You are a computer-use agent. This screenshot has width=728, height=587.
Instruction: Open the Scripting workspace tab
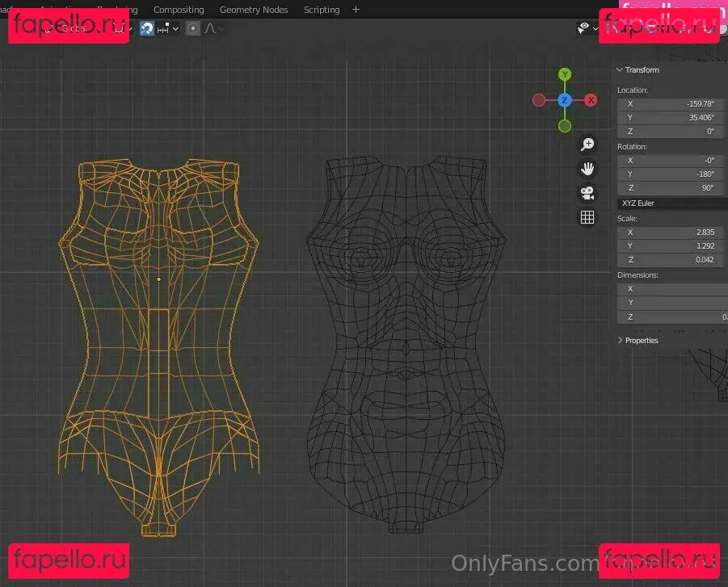(x=322, y=10)
